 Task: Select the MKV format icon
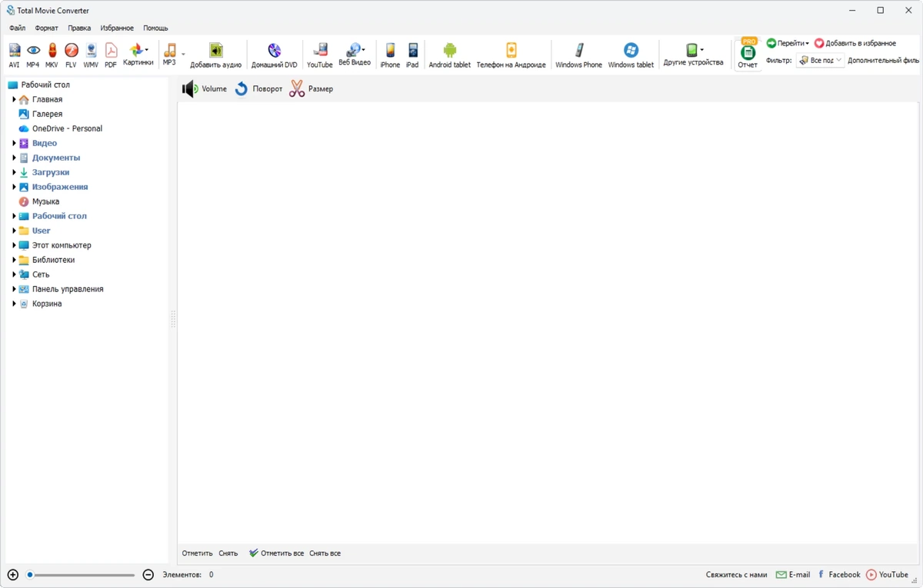52,55
